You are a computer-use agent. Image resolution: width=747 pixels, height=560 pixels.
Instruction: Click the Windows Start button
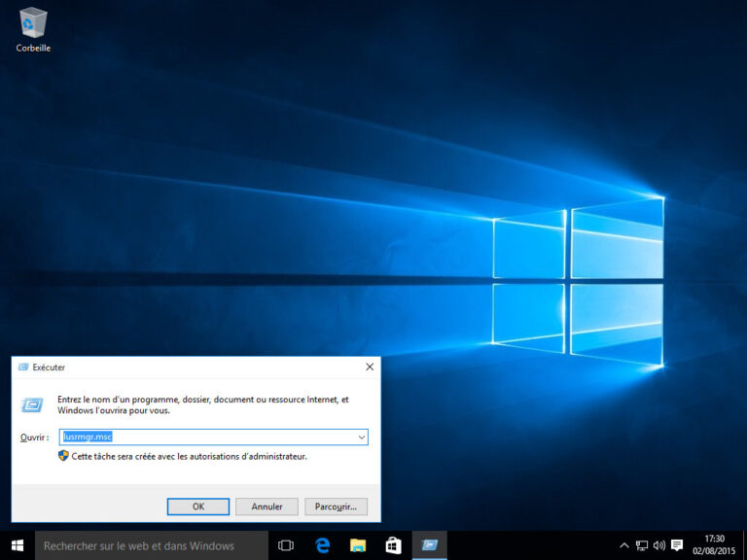tap(18, 545)
